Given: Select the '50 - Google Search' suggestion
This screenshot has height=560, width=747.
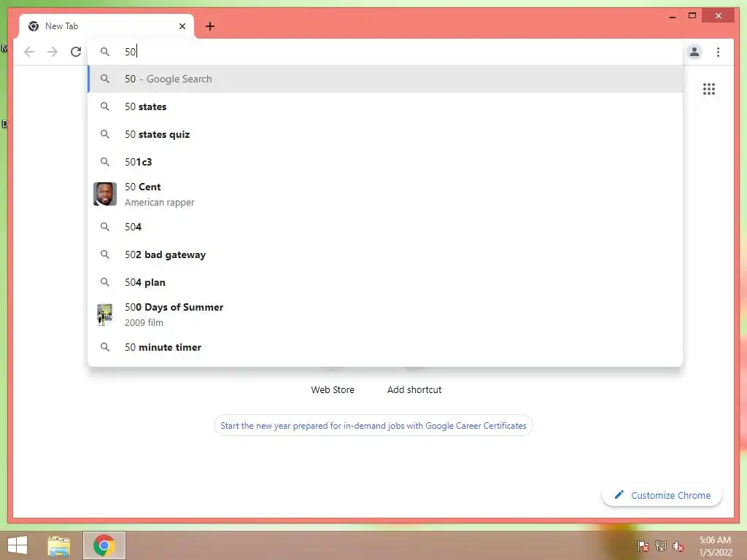Looking at the screenshot, I should click(385, 79).
